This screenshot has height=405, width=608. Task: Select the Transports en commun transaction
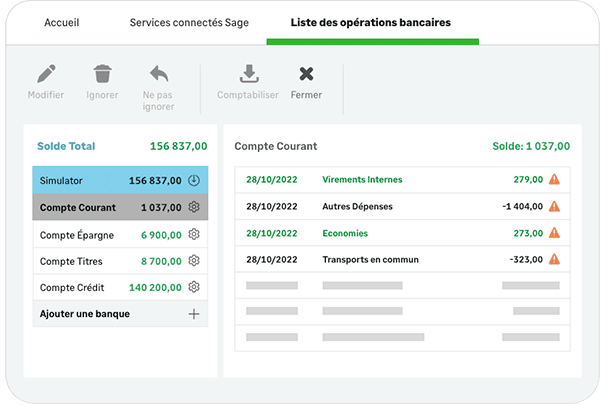[370, 260]
